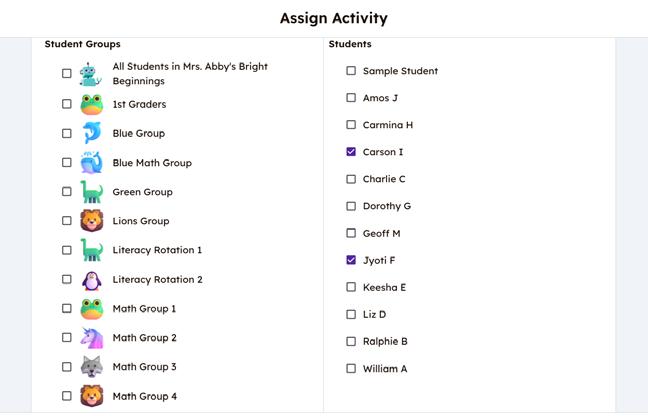Click the Math Group 4 label
Image resolution: width=648 pixels, height=416 pixels.
click(x=144, y=396)
